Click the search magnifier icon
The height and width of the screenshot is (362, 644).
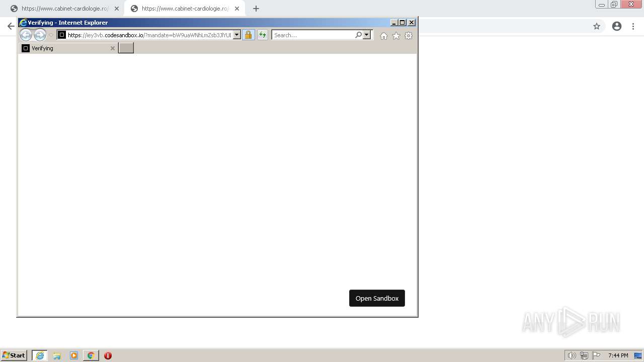coord(358,35)
